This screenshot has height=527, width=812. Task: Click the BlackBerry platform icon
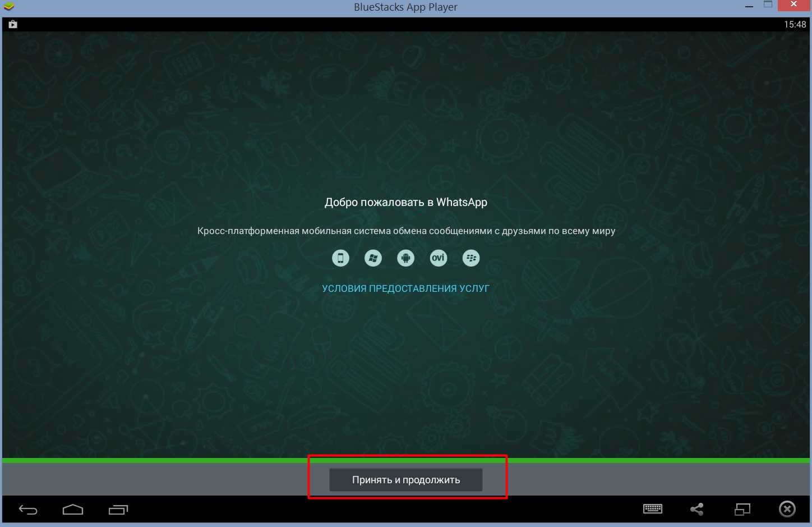471,258
